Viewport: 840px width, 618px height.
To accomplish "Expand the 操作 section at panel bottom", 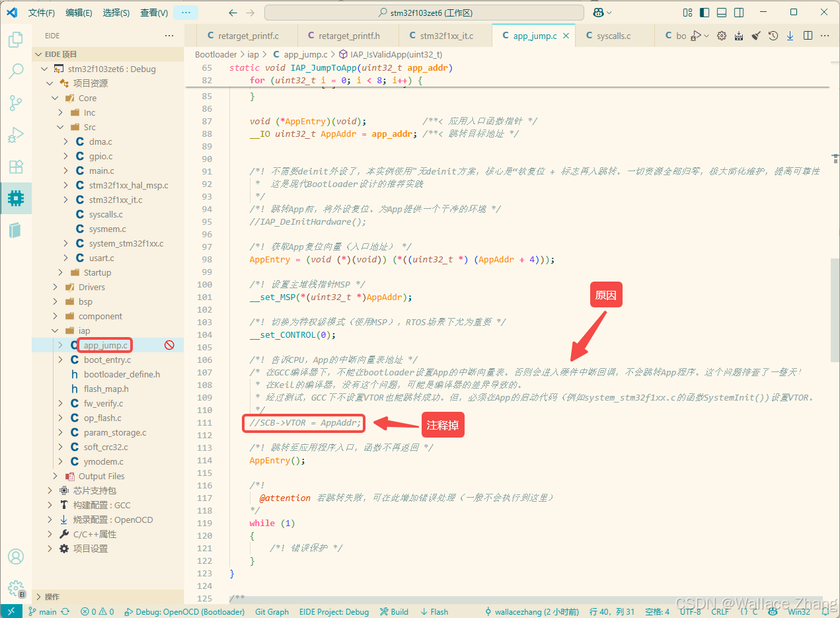I will [x=108, y=596].
